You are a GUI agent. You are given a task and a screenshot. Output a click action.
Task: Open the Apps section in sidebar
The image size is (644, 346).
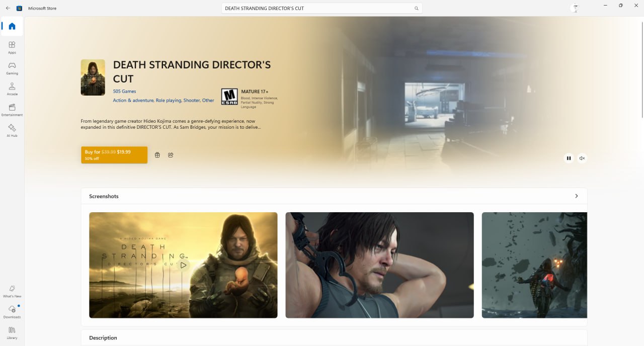(12, 47)
